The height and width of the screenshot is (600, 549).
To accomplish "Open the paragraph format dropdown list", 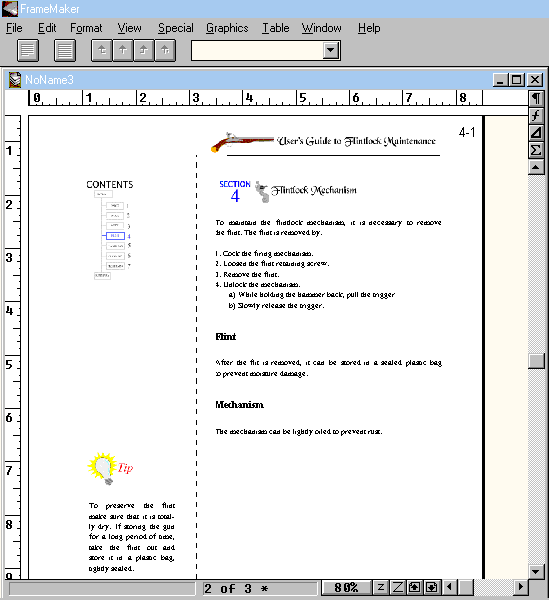I will (331, 50).
